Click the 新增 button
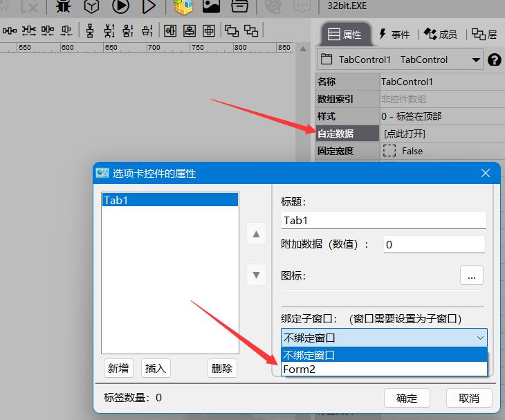 [x=118, y=368]
